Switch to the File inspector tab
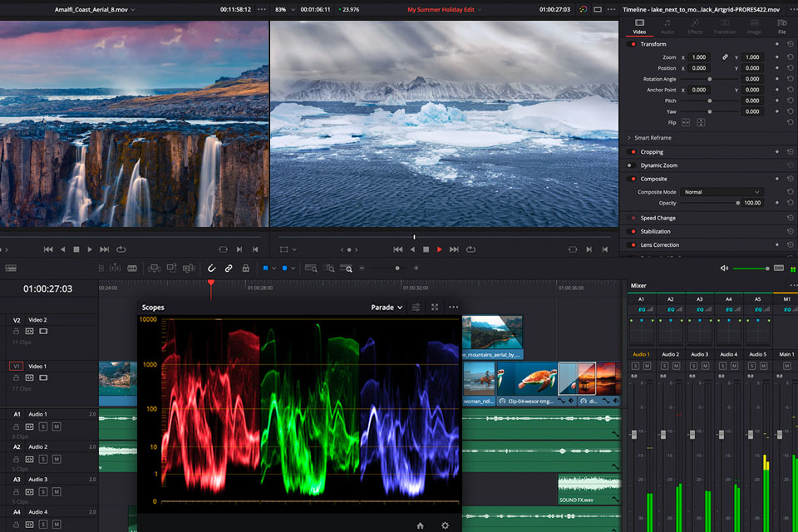The image size is (798, 532). coord(781,27)
